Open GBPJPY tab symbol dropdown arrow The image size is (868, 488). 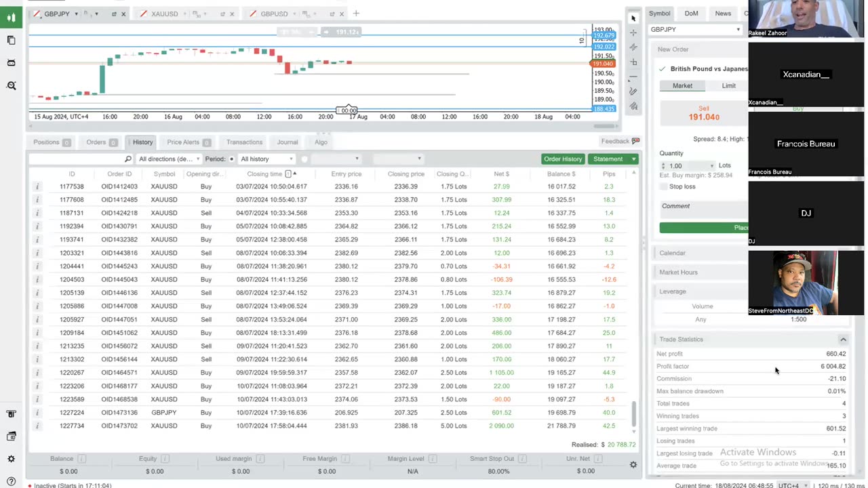75,14
